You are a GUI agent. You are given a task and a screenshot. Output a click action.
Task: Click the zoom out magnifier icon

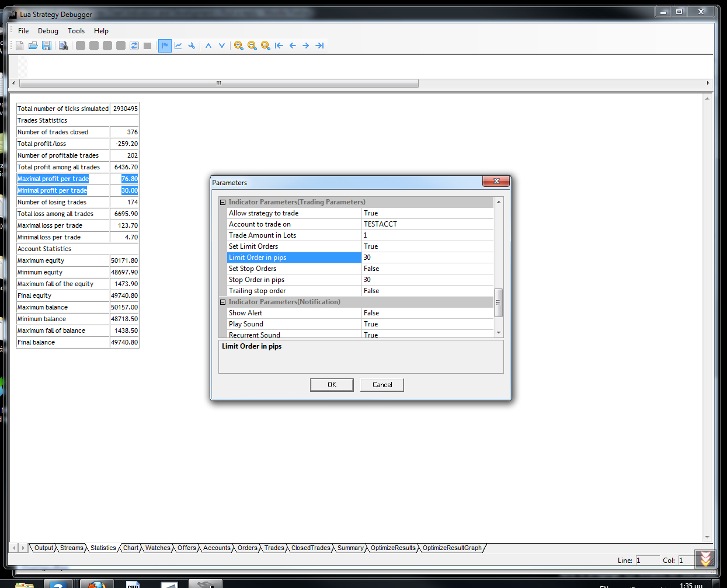(252, 46)
